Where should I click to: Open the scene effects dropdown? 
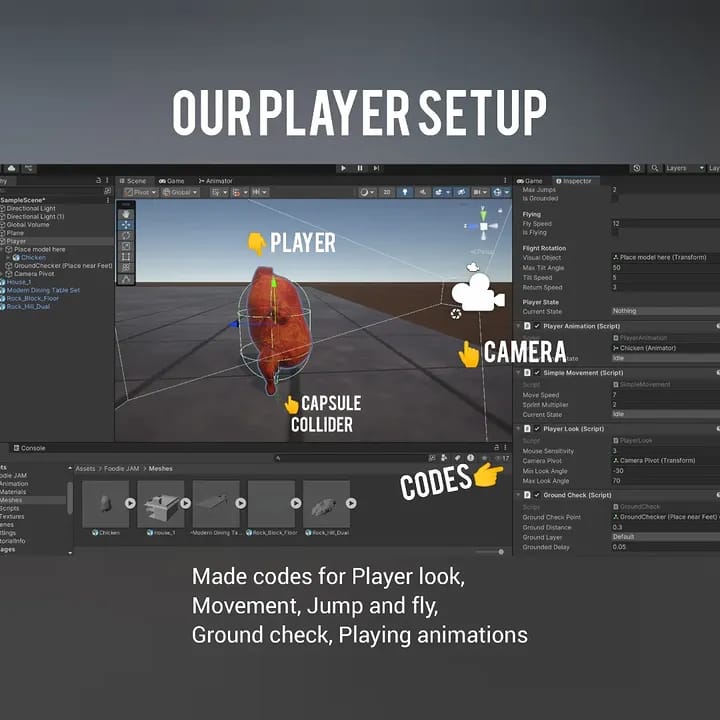coord(441,192)
